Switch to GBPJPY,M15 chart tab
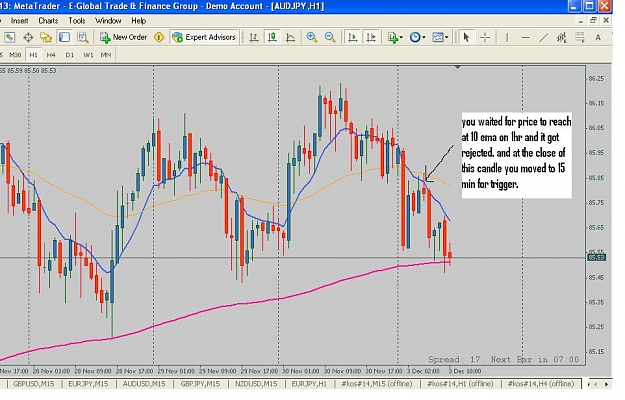 pyautogui.click(x=200, y=384)
